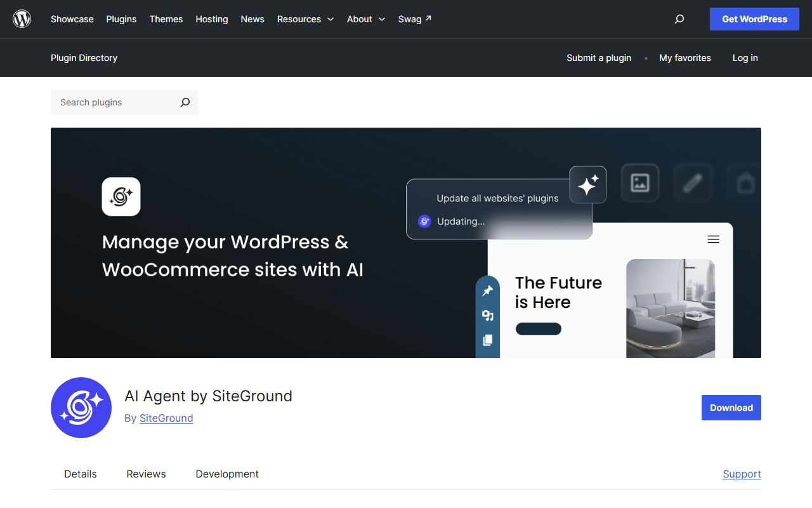
Task: Click the living room thumbnail image
Action: pyautogui.click(x=671, y=309)
